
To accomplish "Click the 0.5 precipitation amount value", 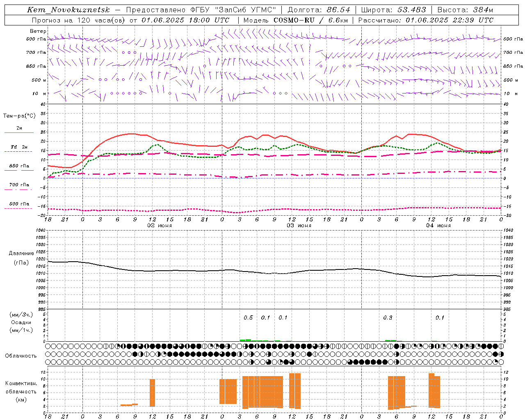I will coord(248,318).
